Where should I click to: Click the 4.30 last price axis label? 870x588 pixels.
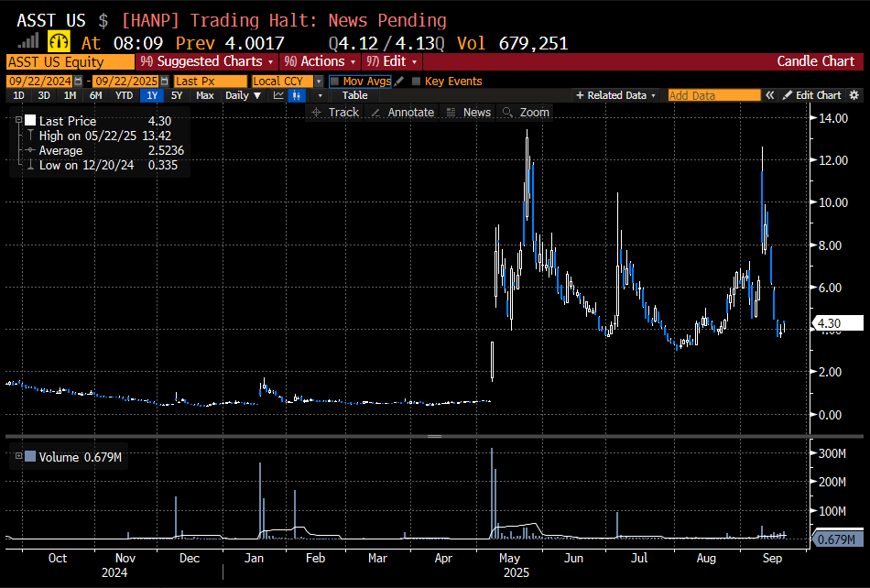pos(837,322)
